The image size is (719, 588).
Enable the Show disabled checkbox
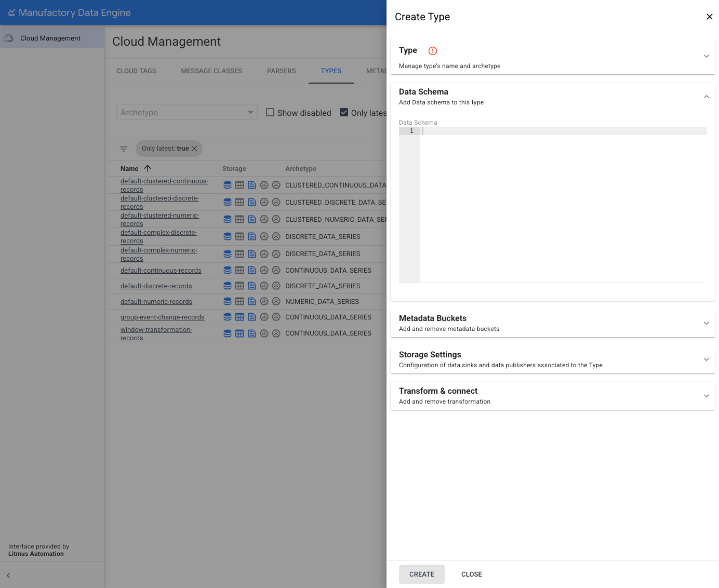click(x=270, y=112)
